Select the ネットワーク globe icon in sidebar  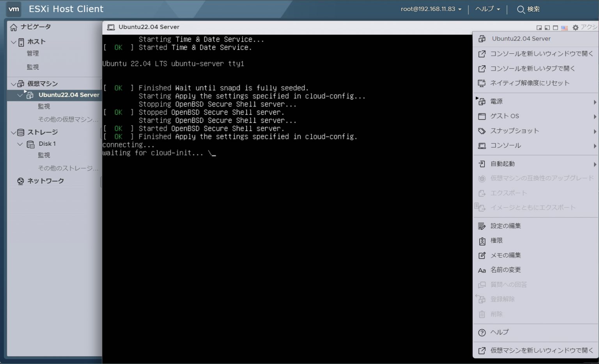pyautogui.click(x=20, y=181)
